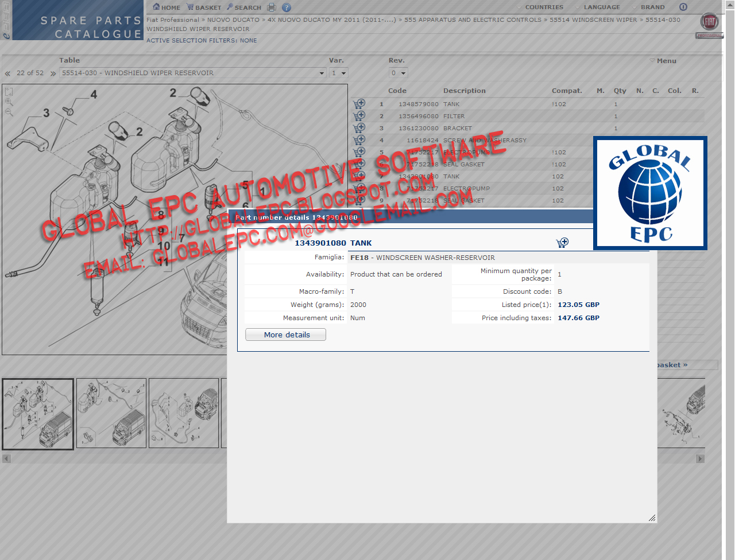
Task: Select part code 1348579080
Action: [419, 104]
